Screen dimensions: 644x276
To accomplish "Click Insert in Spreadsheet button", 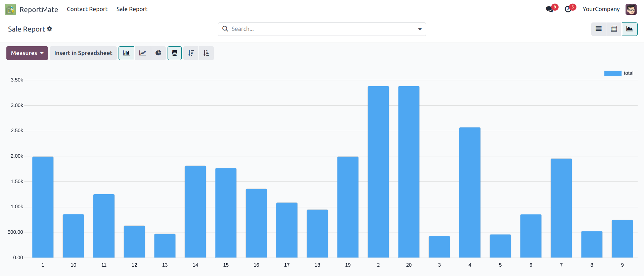I will tap(83, 53).
